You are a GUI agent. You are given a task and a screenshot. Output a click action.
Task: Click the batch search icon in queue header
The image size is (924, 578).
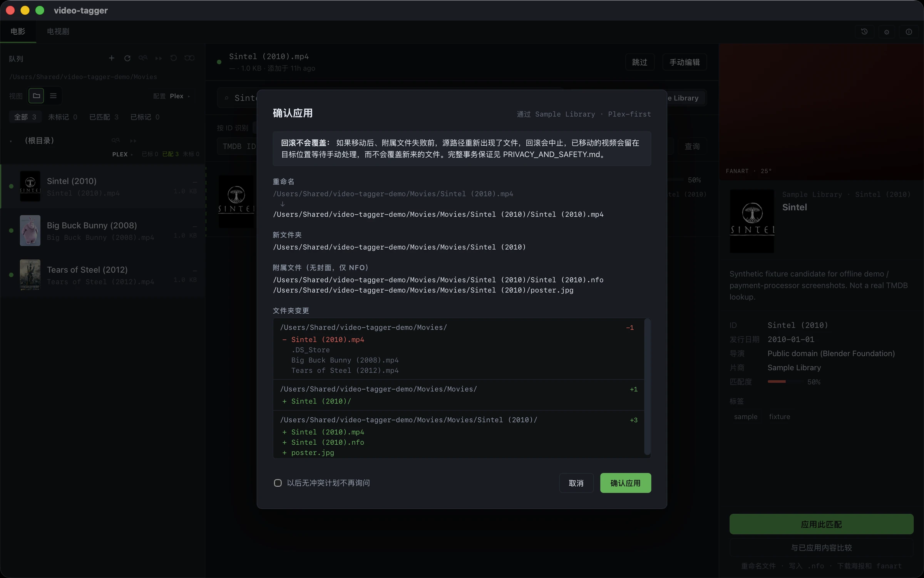pos(143,58)
